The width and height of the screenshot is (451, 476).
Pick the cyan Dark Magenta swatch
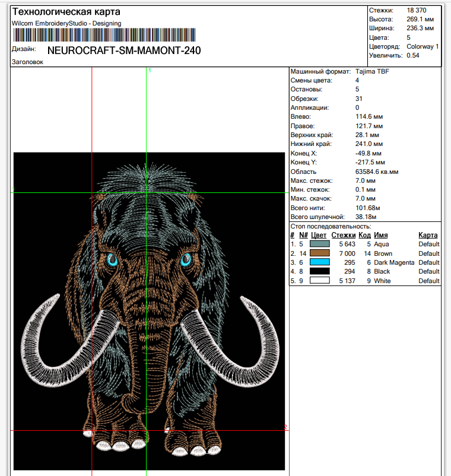320,262
